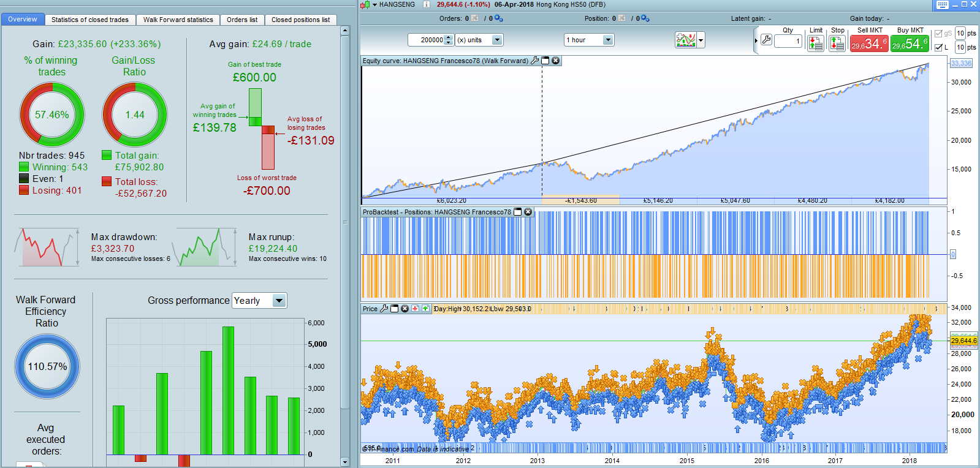Click the gS points input field
Image resolution: width=980 pixels, height=468 pixels.
pyautogui.click(x=960, y=33)
